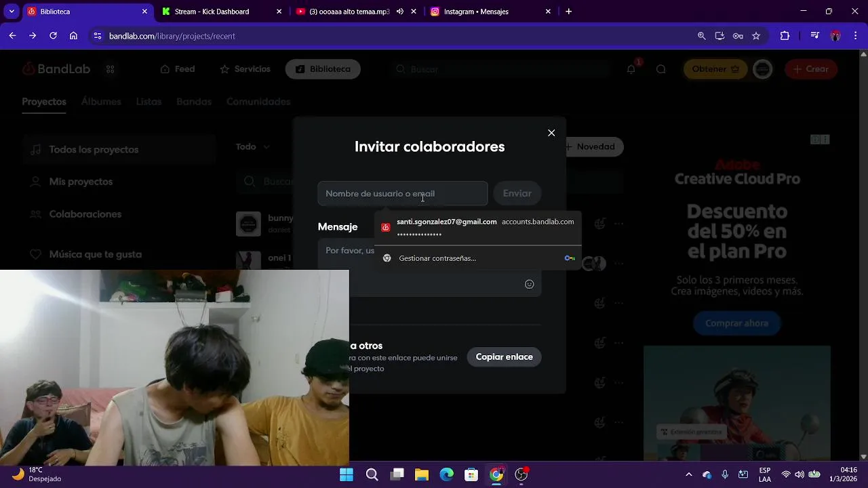Open the media control icon in Chrome toolbar
868x488 pixels.
(815, 36)
